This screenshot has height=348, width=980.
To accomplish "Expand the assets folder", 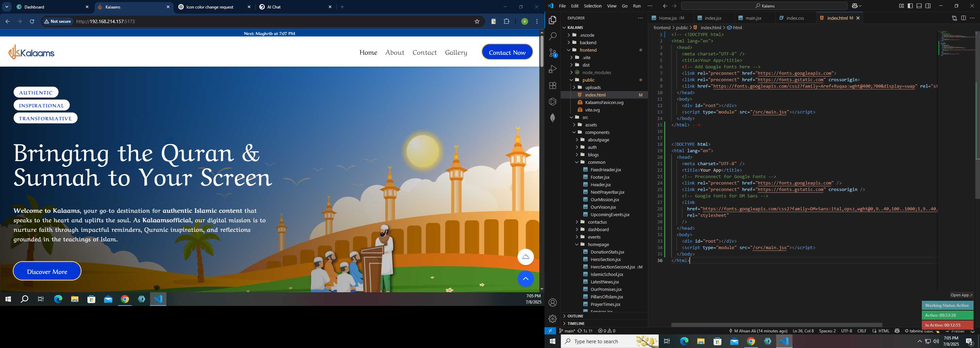I will click(604, 125).
